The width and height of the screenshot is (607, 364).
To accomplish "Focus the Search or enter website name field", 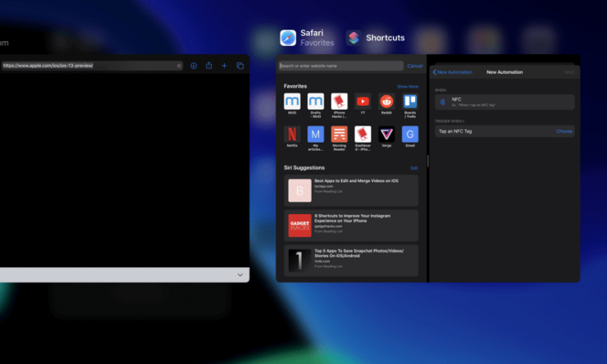I will (x=340, y=66).
